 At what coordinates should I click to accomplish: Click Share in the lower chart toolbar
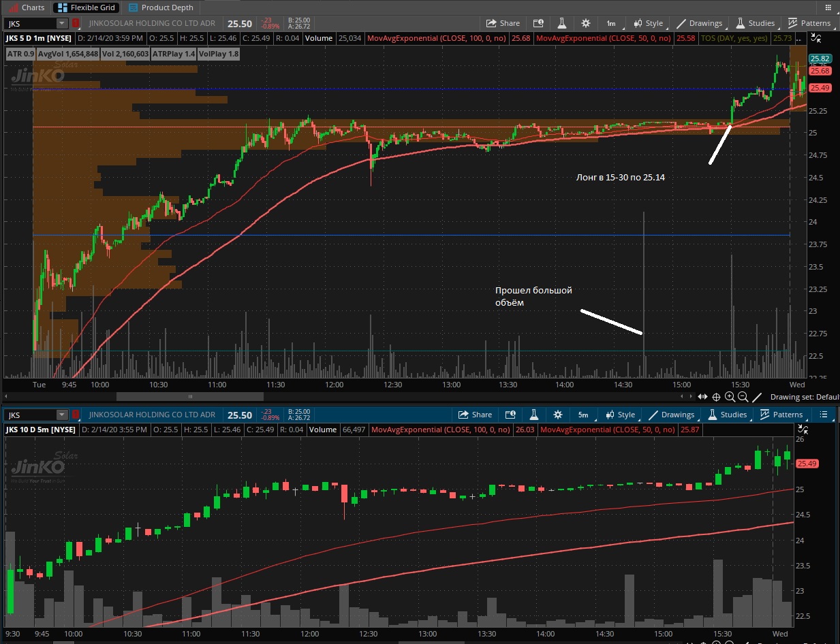(x=474, y=415)
